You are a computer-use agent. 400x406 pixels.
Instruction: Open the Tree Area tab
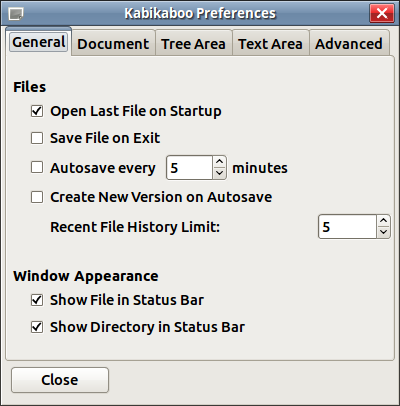pyautogui.click(x=194, y=44)
